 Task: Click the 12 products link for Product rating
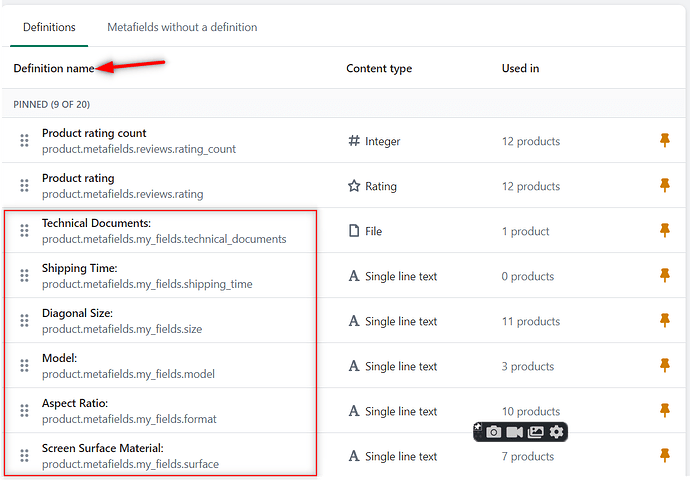coord(530,186)
